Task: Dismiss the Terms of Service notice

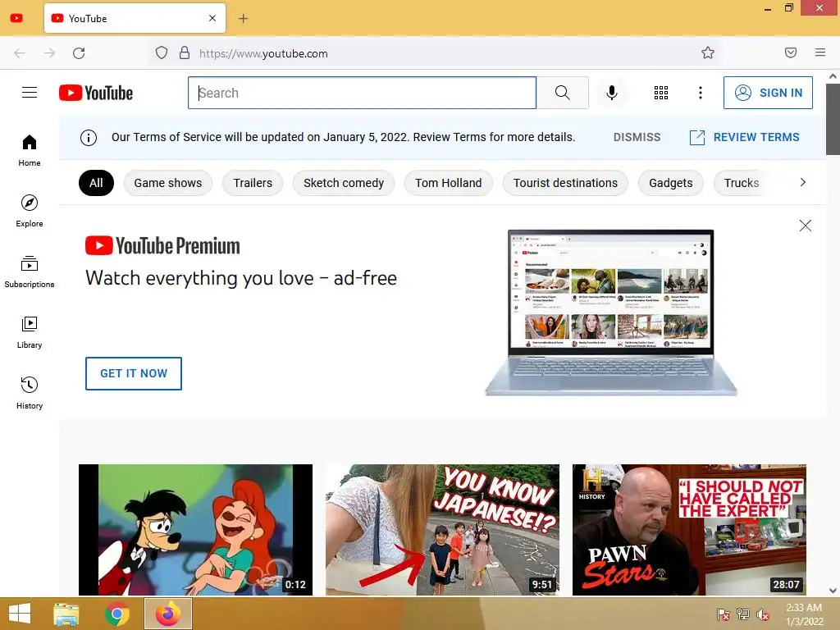Action: click(x=637, y=137)
